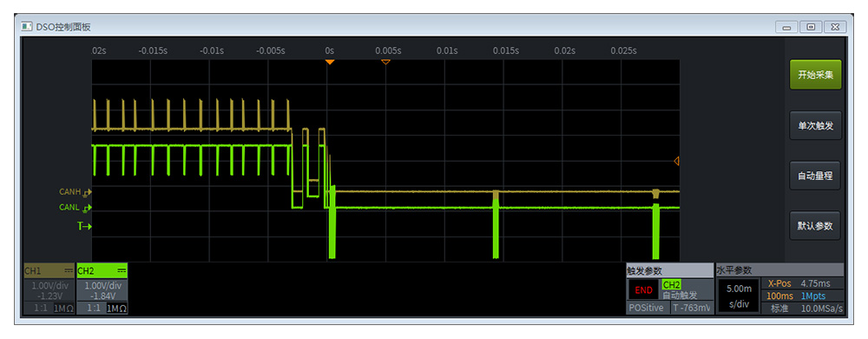The height and width of the screenshot is (339, 868).
Task: Open the 5.00m s/div timebase selector
Action: click(x=739, y=296)
